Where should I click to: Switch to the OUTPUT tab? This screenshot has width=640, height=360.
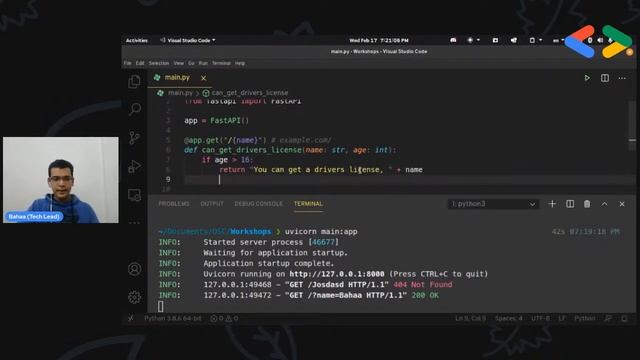click(x=212, y=204)
